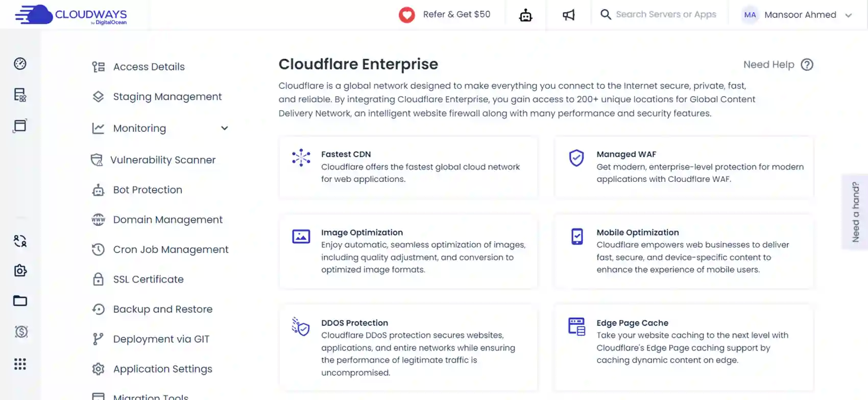Click the Edge Page Cache icon
868x400 pixels.
[576, 326]
